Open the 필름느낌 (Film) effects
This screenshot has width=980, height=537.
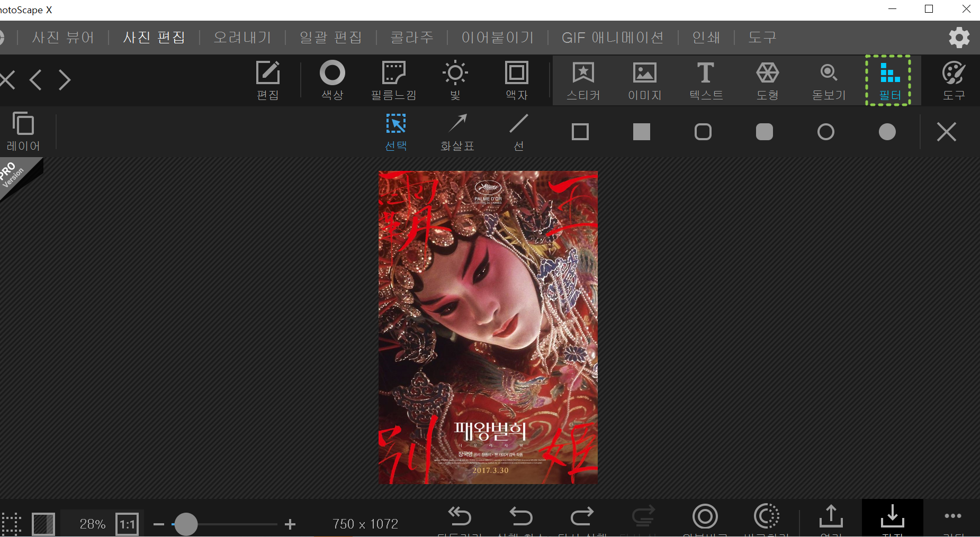coord(393,80)
